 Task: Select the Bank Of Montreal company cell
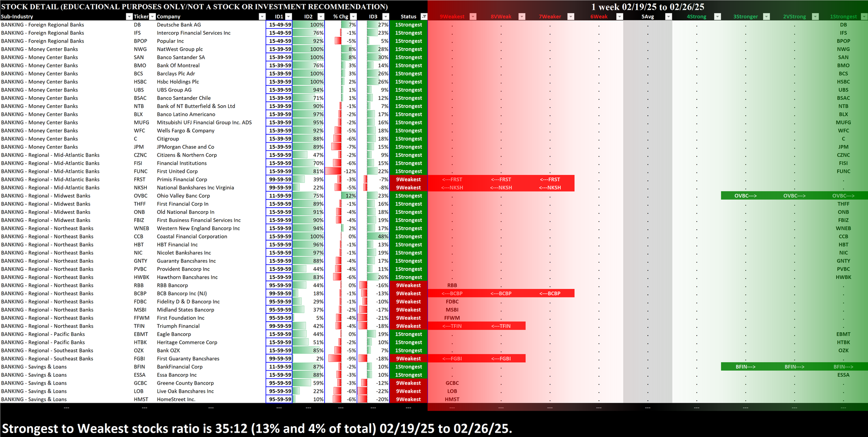(x=210, y=65)
